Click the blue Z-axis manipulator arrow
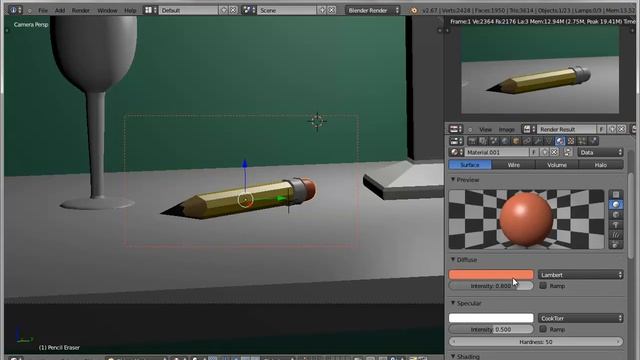Screen dimensions: 640x360 pos(244,164)
